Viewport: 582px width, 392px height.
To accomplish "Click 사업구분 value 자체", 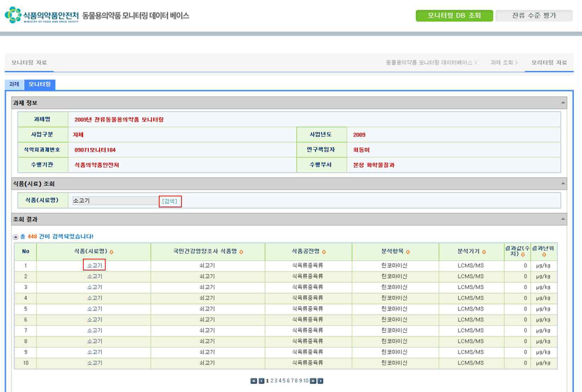I will (x=78, y=135).
